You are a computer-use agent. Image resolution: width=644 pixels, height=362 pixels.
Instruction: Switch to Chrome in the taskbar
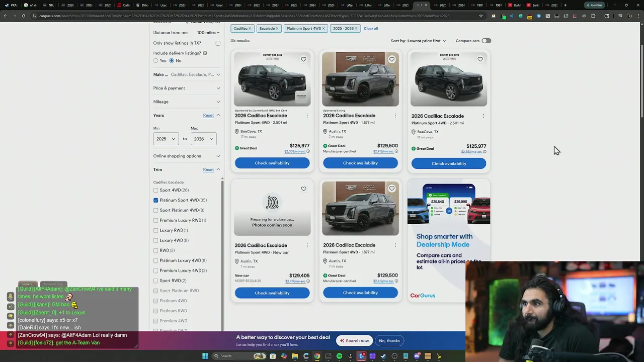(317, 356)
